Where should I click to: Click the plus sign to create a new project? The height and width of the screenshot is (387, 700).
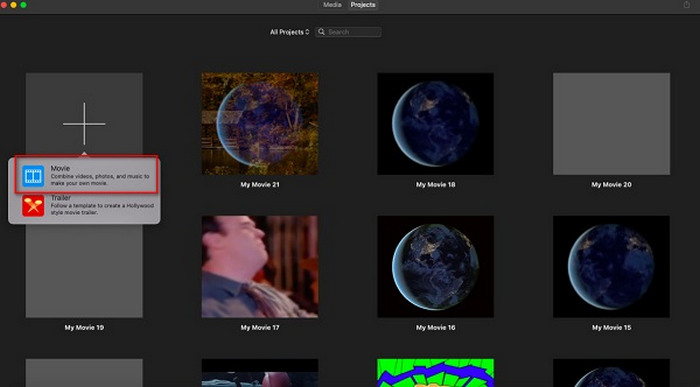pyautogui.click(x=84, y=124)
